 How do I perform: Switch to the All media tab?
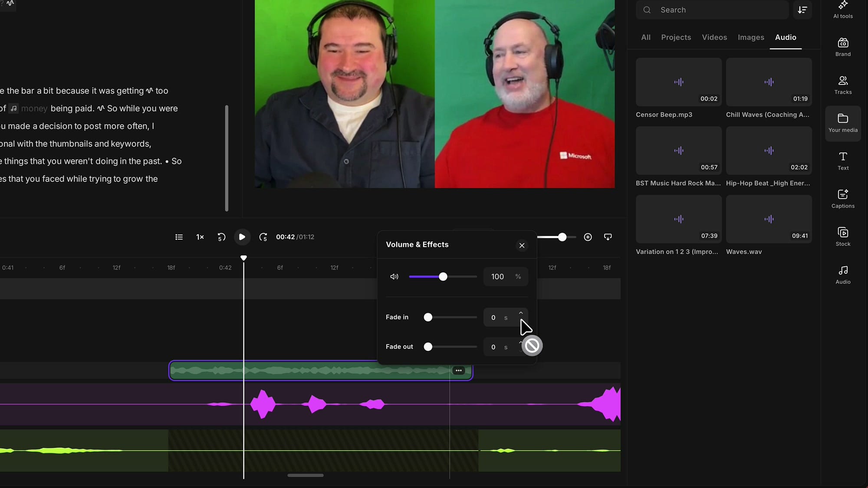[x=646, y=37]
